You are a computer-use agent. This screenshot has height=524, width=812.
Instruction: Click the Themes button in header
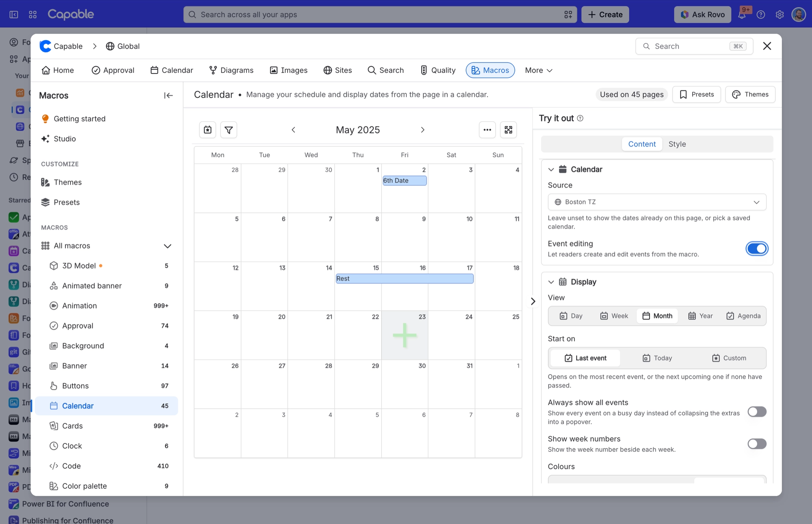point(750,95)
